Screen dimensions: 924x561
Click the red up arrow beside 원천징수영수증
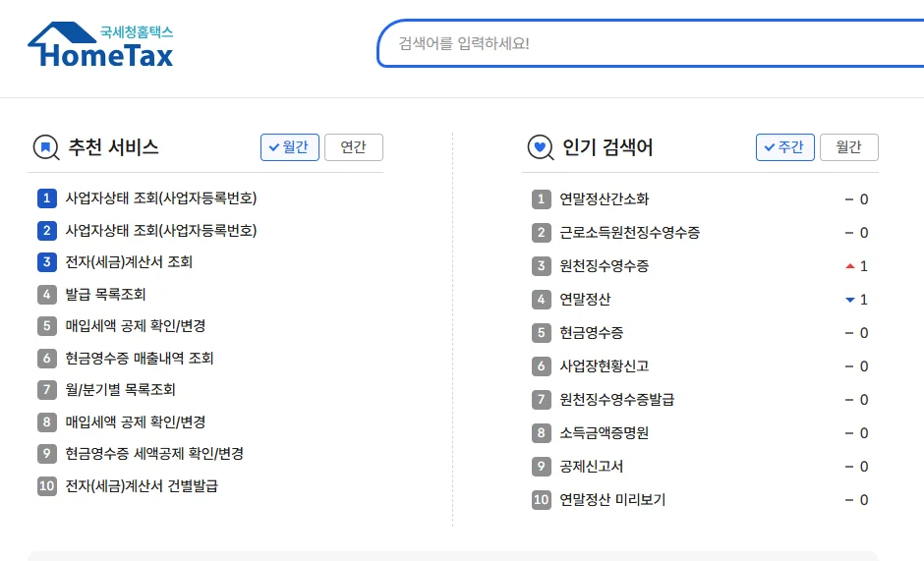click(849, 266)
